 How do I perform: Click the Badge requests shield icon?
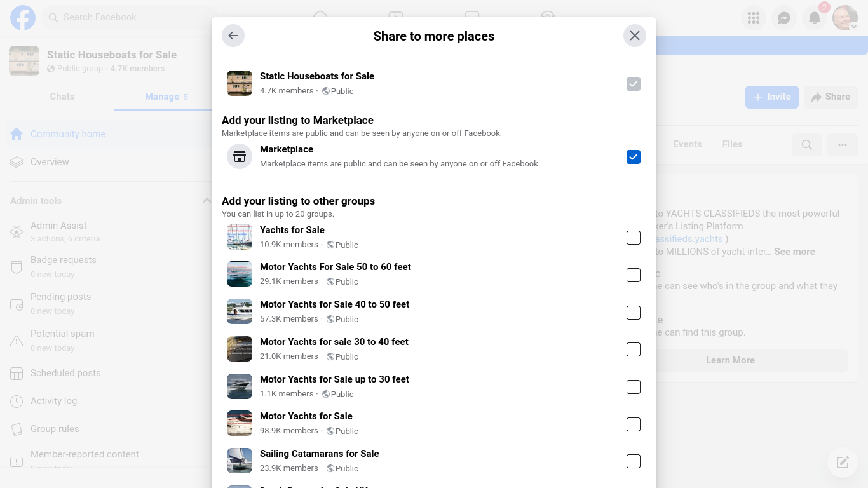point(17,267)
